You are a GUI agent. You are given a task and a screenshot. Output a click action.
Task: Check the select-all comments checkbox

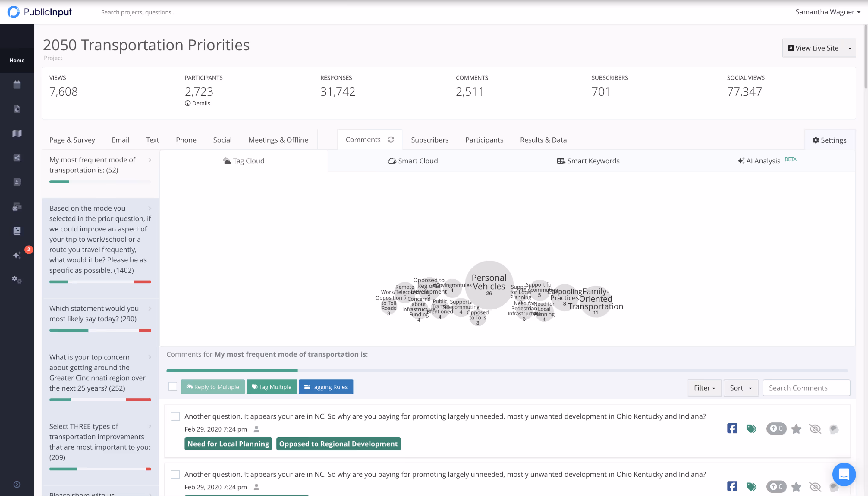[173, 387]
